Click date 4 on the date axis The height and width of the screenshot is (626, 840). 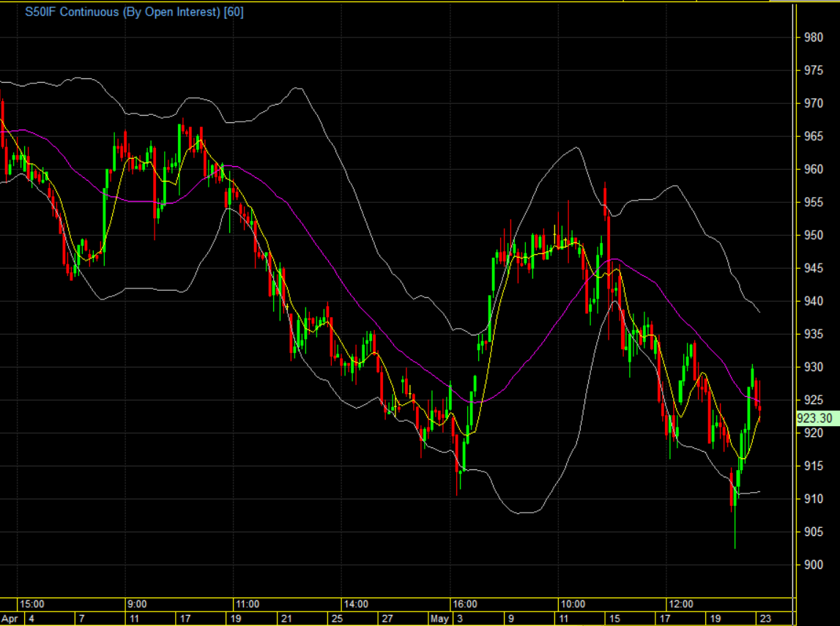pyautogui.click(x=31, y=619)
